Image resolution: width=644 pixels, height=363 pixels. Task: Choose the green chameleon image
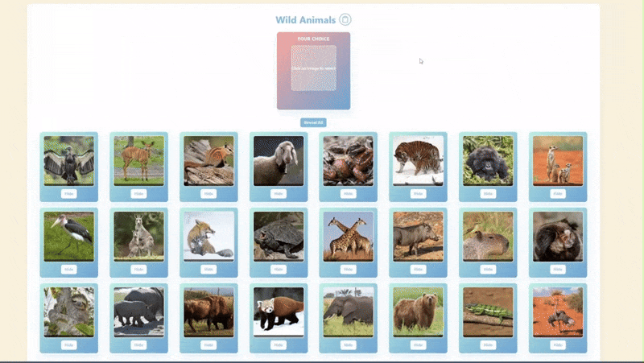[488, 311]
